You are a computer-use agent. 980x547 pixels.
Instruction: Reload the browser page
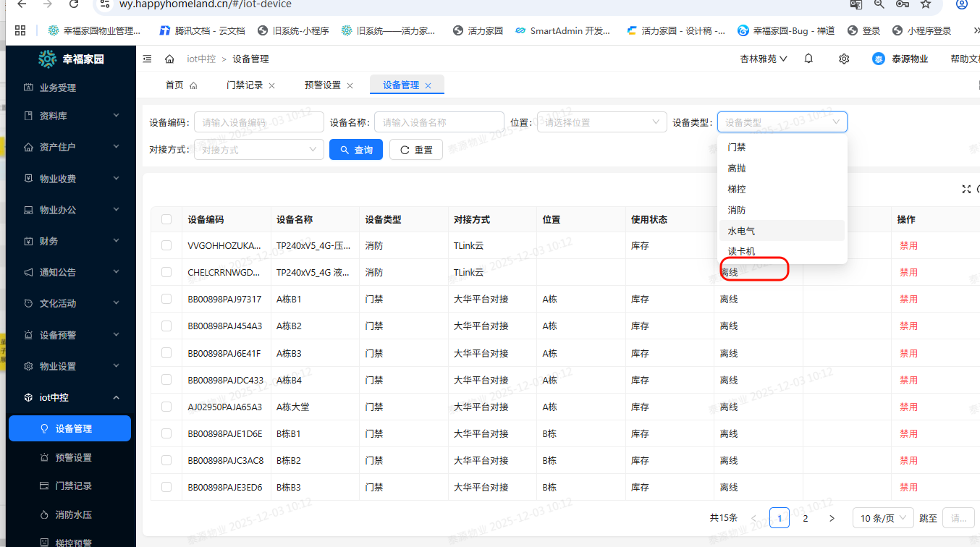[73, 4]
